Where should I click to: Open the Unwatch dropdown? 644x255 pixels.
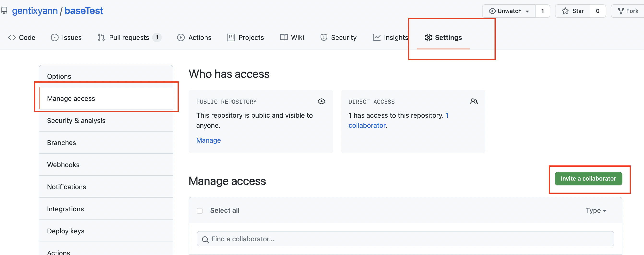509,11
